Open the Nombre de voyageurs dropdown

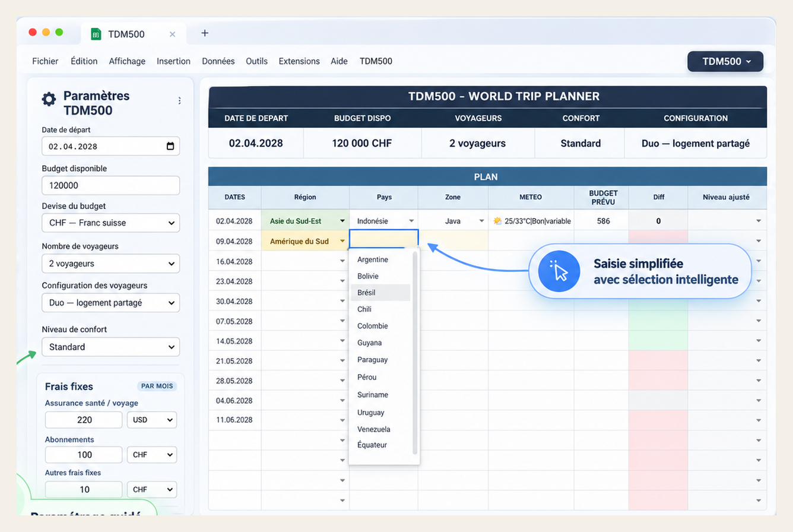tap(110, 263)
